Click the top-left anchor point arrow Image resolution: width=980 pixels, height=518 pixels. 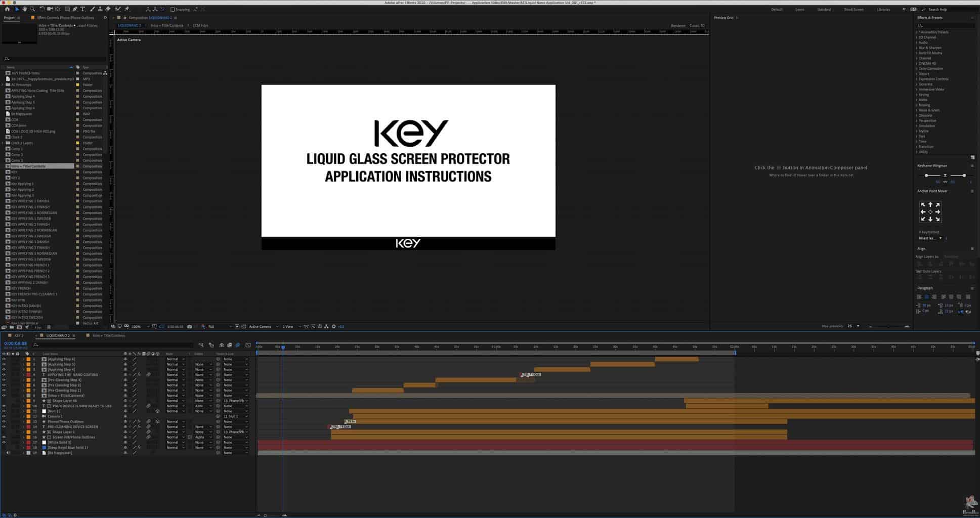pyautogui.click(x=923, y=205)
